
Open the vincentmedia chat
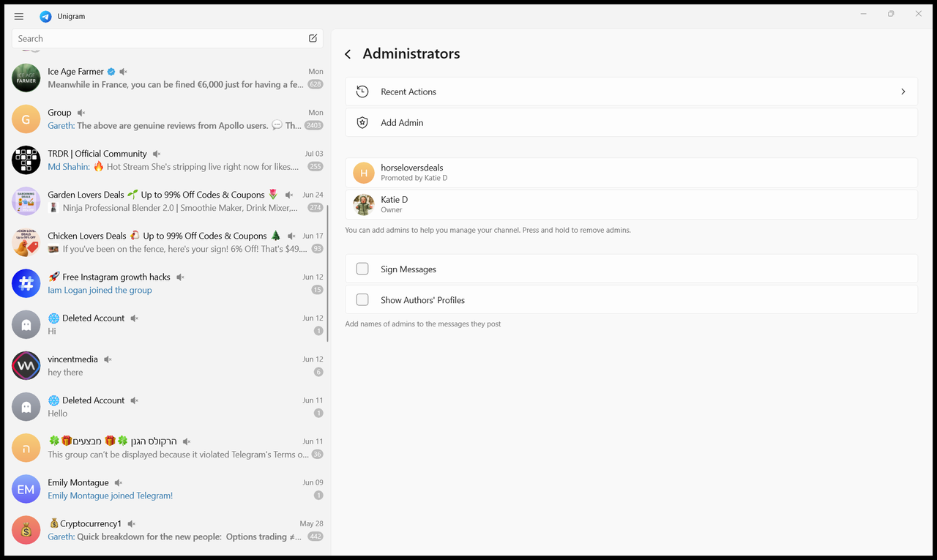click(x=168, y=365)
